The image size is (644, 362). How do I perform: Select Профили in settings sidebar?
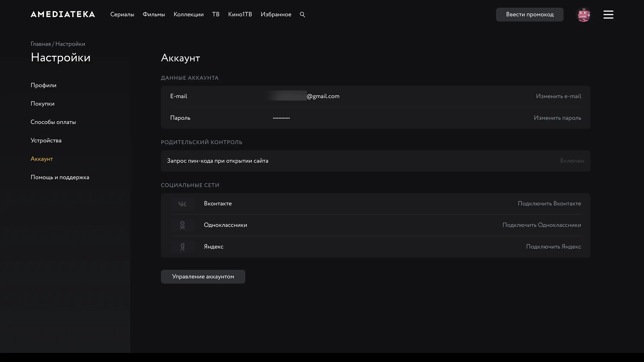(43, 85)
